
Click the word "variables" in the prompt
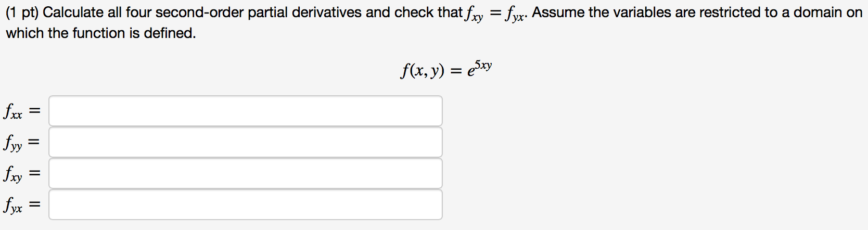point(642,12)
